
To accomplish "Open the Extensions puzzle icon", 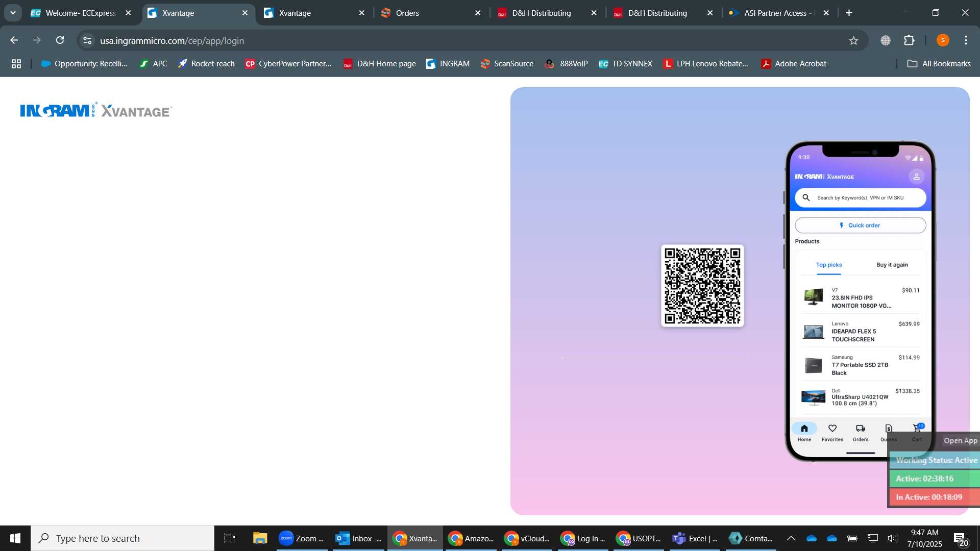I will [x=909, y=40].
